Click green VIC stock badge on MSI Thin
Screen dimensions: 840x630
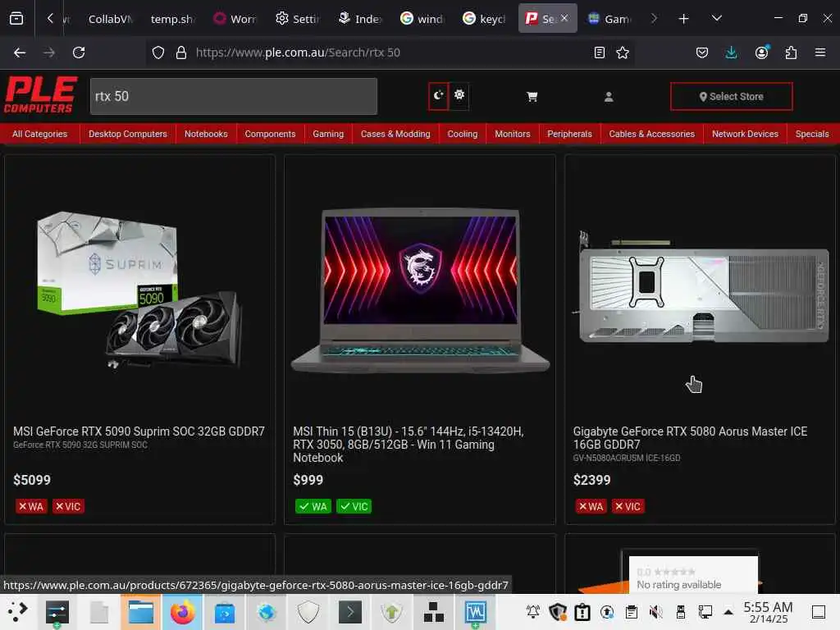354,506
